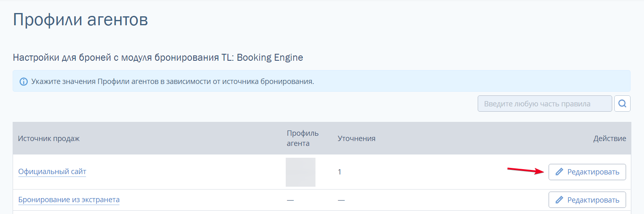This screenshot has width=644, height=214.
Task: Click clarification count 1 in Официальный сайт row
Action: [340, 172]
